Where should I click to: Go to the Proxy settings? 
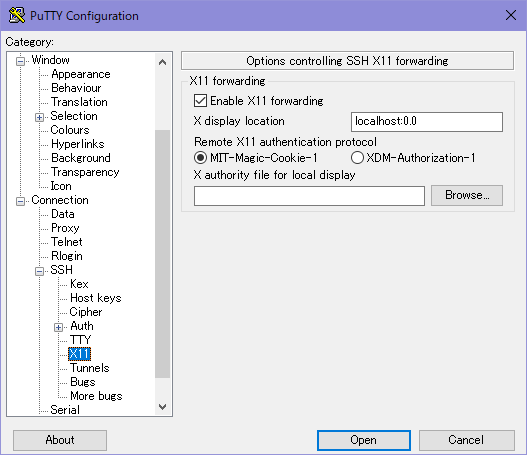point(65,228)
